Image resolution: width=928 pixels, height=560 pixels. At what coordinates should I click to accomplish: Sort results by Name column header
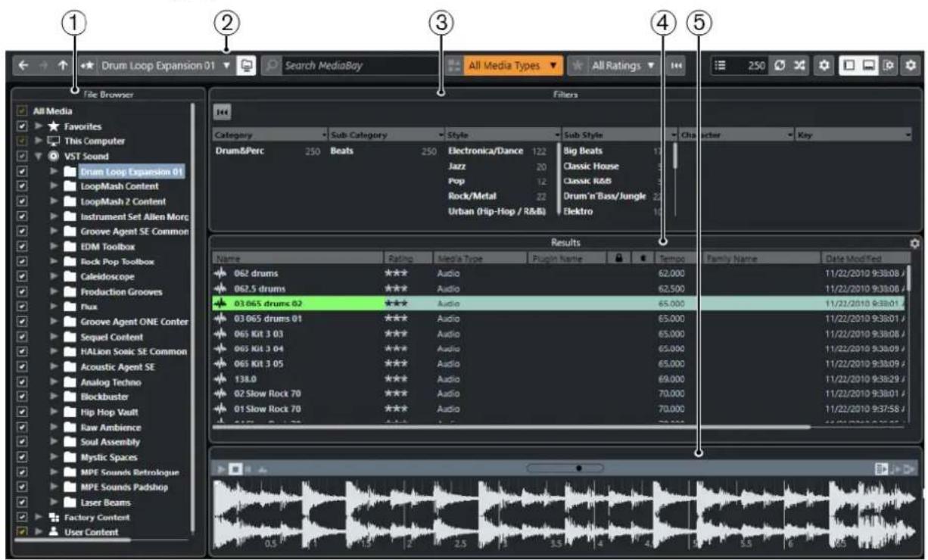tap(298, 258)
